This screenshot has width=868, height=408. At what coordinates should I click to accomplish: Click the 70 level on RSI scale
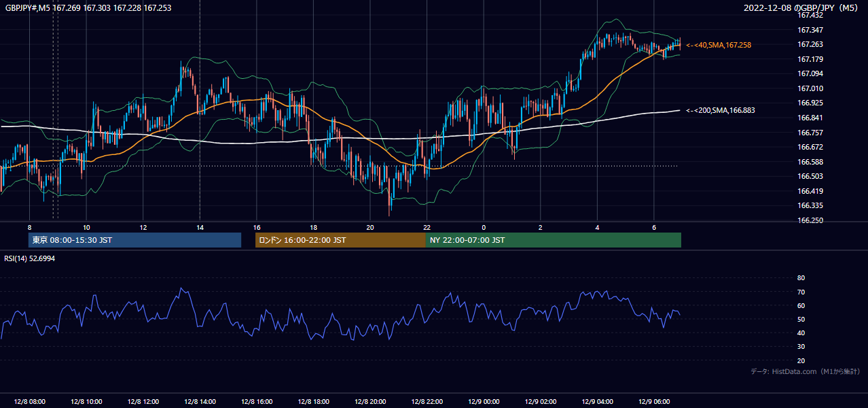801,292
